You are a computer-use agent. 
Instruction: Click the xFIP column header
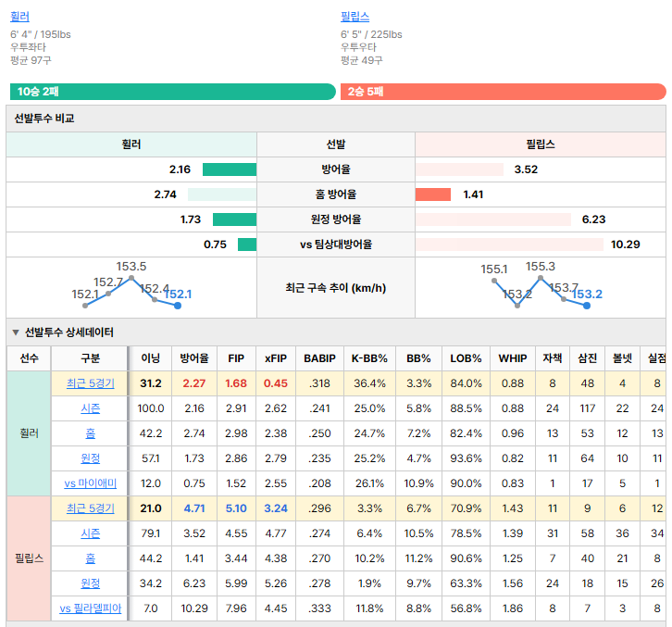[x=276, y=358]
